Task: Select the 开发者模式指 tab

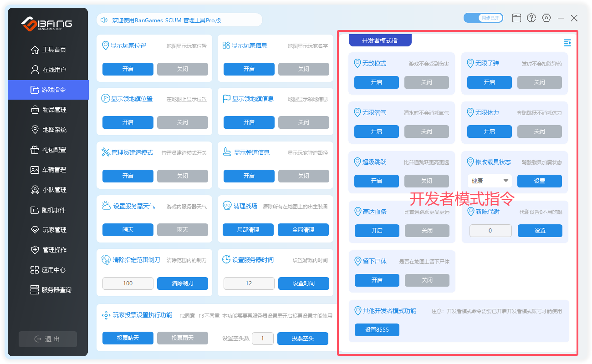Action: coord(380,40)
